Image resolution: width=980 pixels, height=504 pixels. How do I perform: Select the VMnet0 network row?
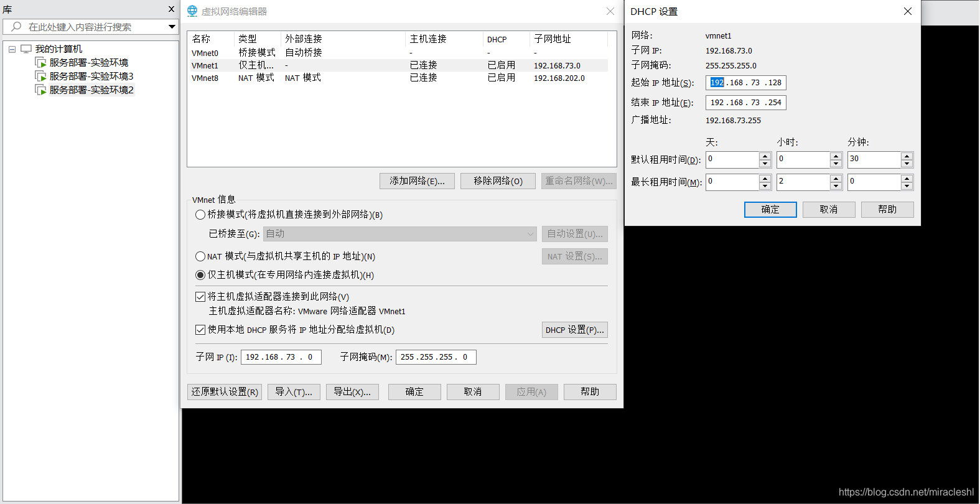(398, 53)
